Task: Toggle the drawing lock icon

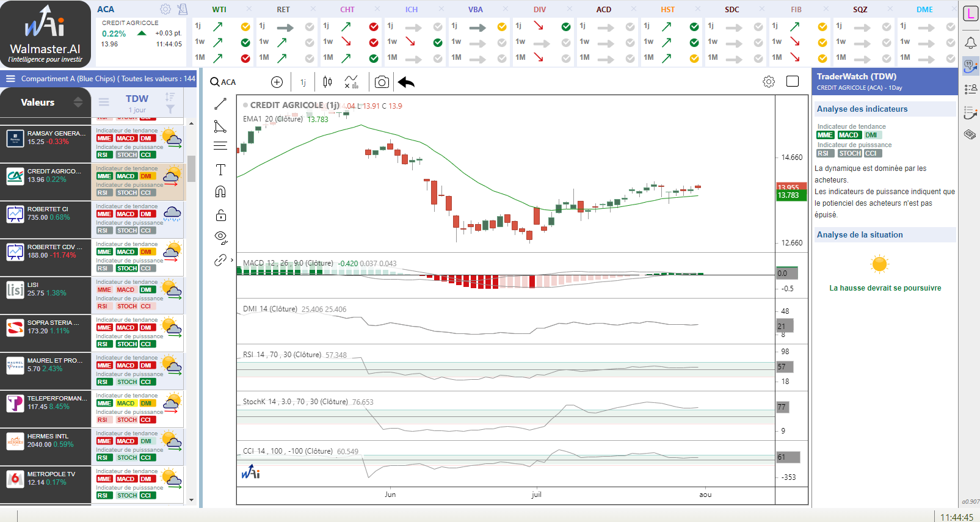Action: pos(220,215)
